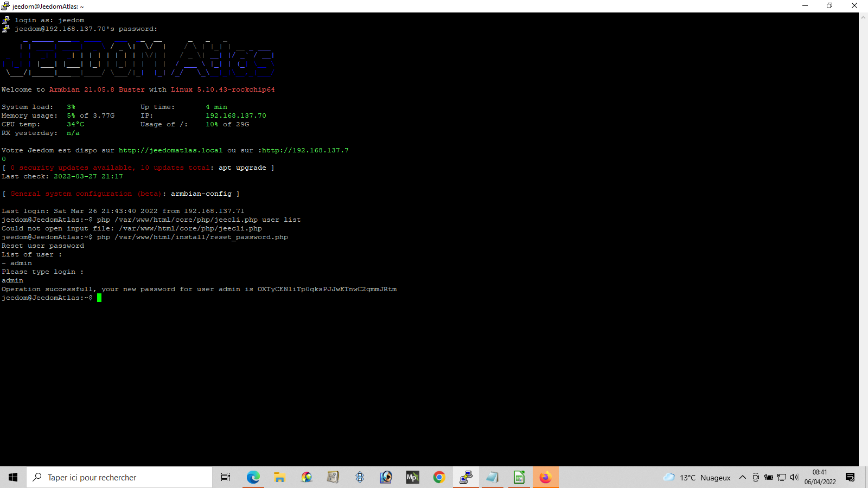Click the http://192.168.137.7 URL text

tap(305, 150)
